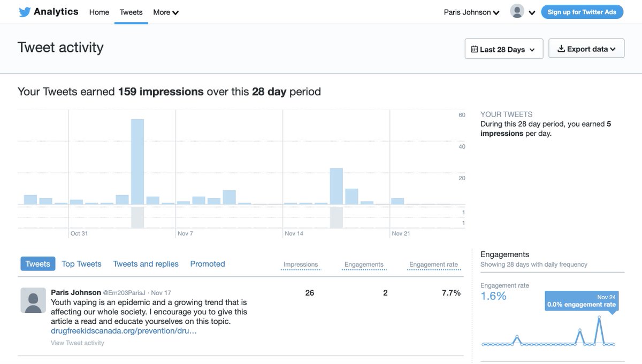Switch to Tweets and replies tab

(x=146, y=264)
